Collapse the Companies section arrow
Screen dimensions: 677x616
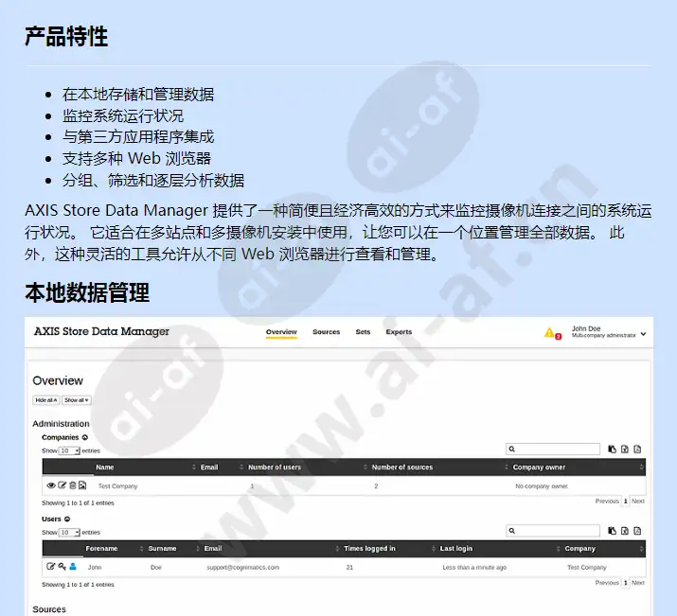[x=85, y=437]
